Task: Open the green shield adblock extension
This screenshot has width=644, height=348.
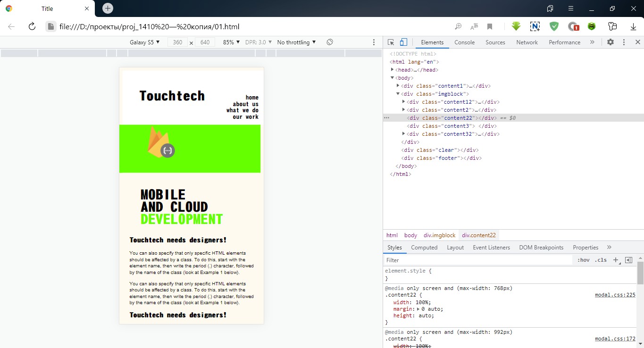Action: click(554, 26)
